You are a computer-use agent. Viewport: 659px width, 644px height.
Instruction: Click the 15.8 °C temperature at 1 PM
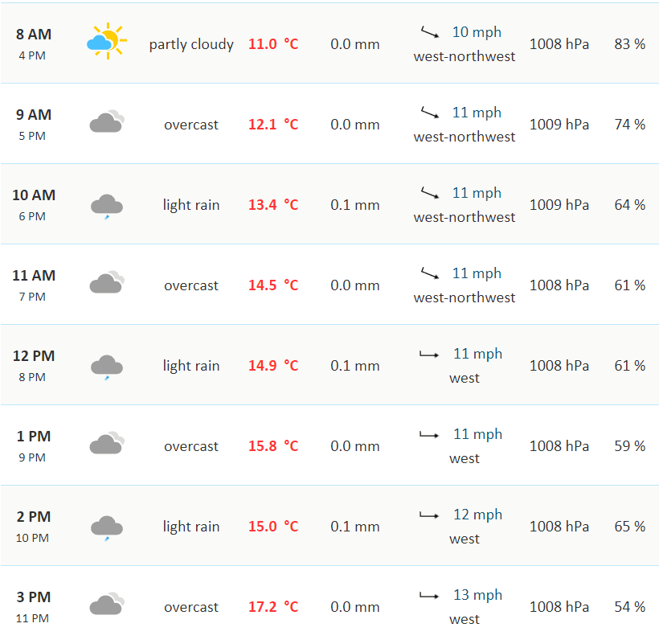pos(273,446)
